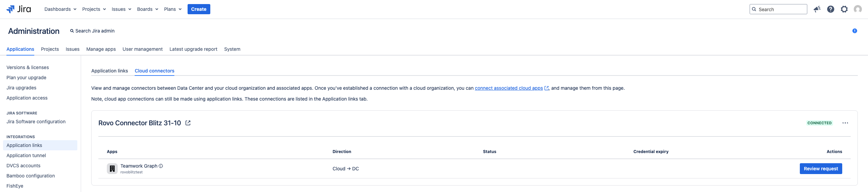Open Plan your upgrade in sidebar
Viewport: 868px width, 192px height.
(26, 78)
